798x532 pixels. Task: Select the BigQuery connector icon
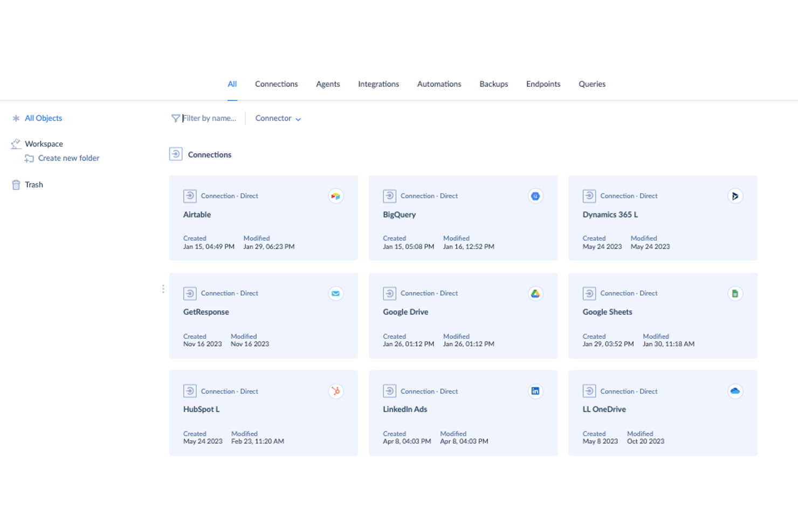pyautogui.click(x=535, y=196)
